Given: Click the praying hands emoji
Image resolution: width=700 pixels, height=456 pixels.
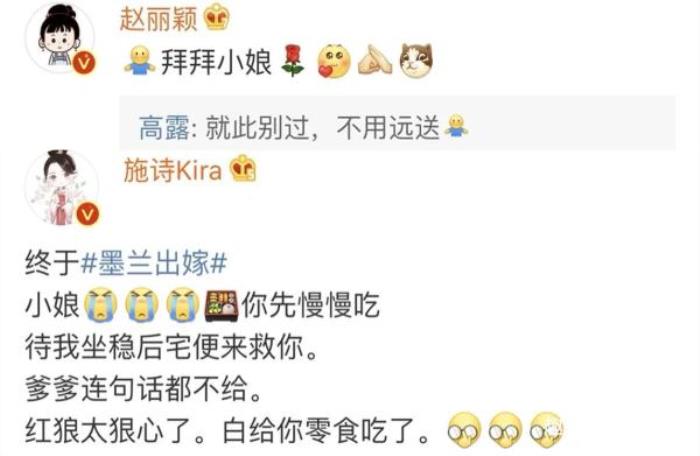Looking at the screenshot, I should point(375,60).
